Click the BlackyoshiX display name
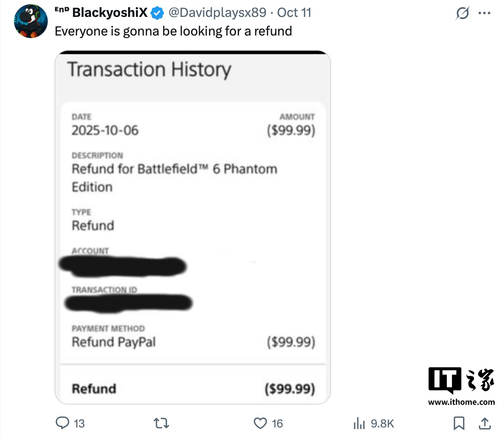Viewport: 504px width, 438px height. 110,13
